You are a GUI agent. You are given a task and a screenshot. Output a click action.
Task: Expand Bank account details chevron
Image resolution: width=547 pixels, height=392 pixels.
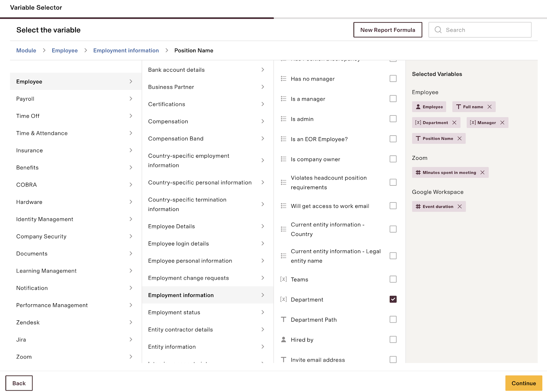263,70
